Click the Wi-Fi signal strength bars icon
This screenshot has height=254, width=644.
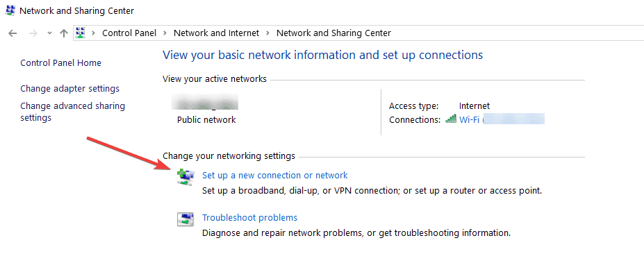451,119
